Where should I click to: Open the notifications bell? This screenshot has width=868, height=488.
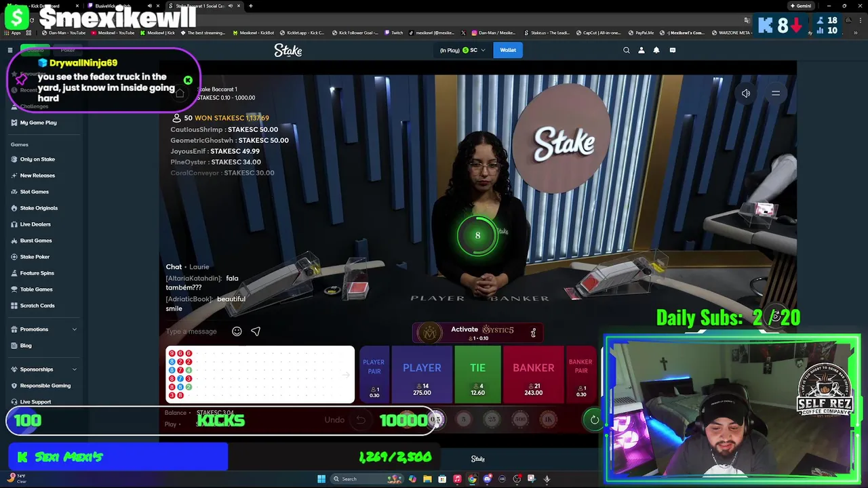pos(656,50)
